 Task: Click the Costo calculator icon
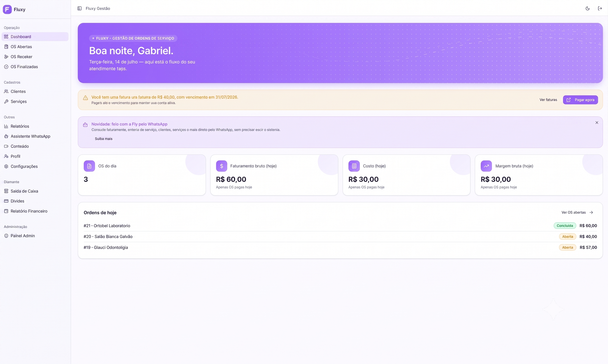(354, 166)
